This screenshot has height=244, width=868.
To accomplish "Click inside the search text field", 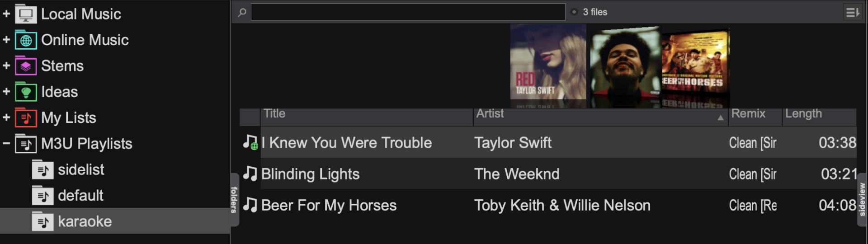I will [x=408, y=12].
